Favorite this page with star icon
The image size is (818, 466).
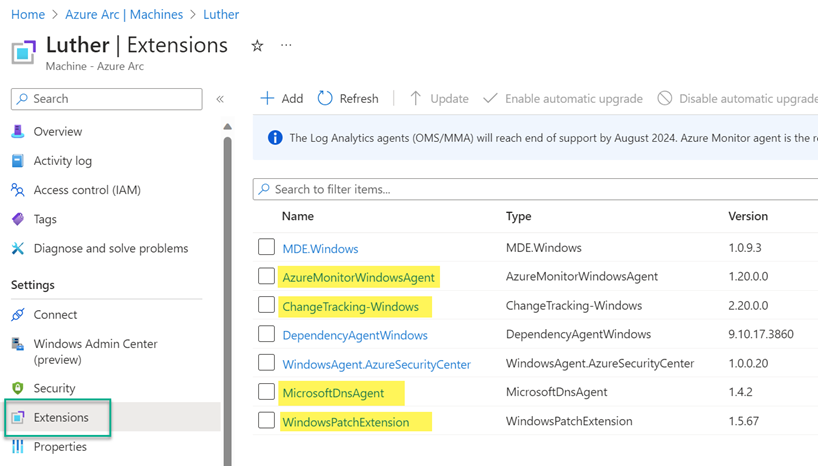coord(257,46)
